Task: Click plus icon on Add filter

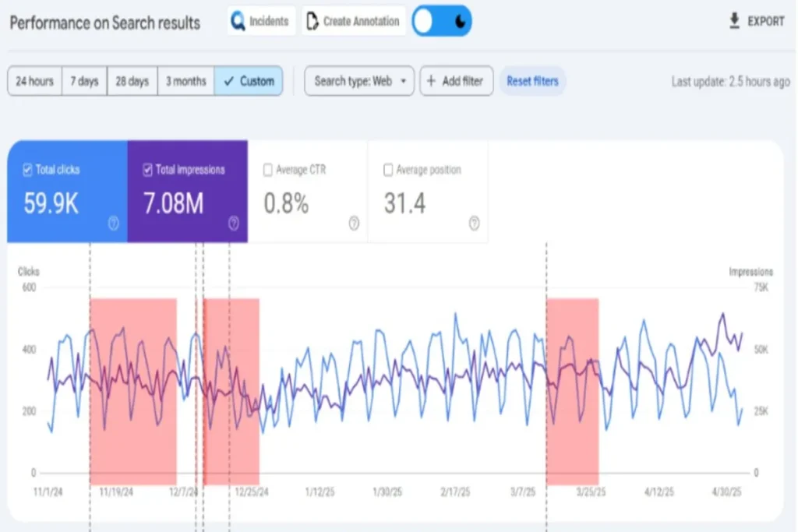Action: (431, 81)
